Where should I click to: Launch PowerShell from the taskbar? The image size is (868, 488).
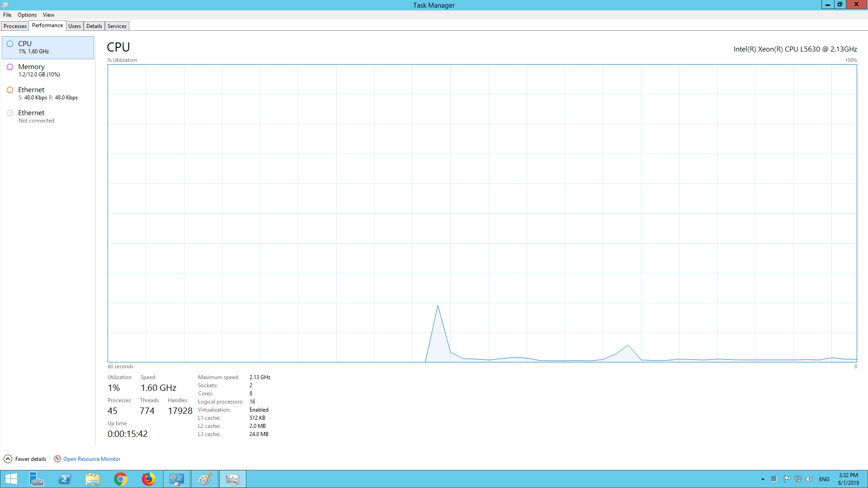click(65, 479)
